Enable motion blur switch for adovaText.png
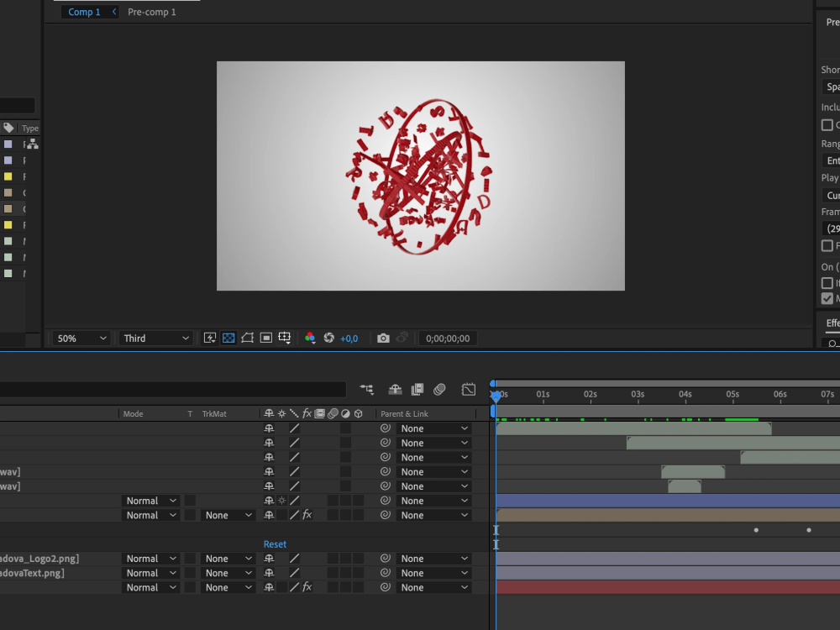 (333, 573)
